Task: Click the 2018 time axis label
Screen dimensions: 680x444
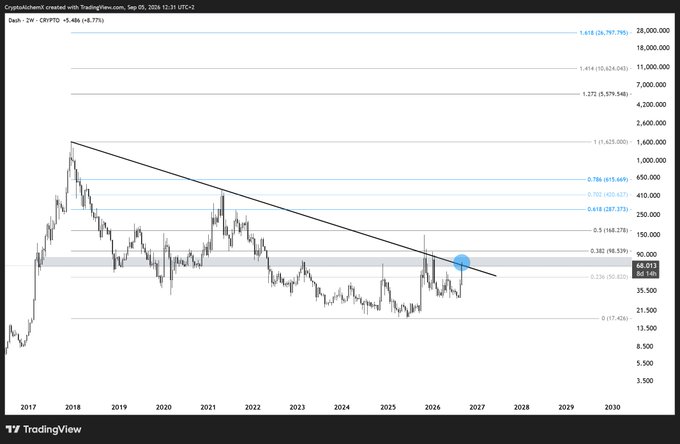Action: [73, 407]
